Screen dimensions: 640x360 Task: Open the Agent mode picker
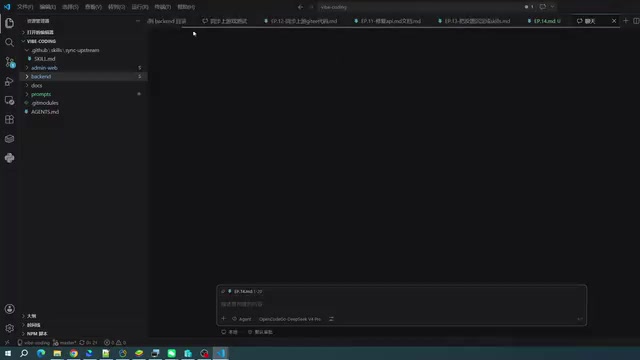pyautogui.click(x=242, y=319)
